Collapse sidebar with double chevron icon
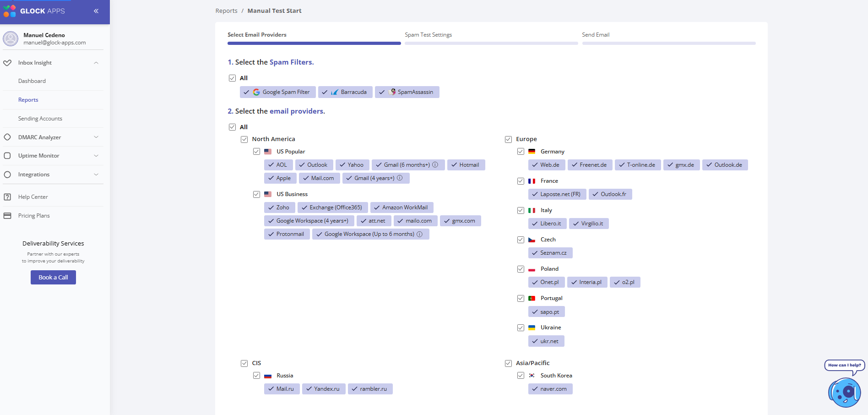The width and height of the screenshot is (868, 415). coord(96,11)
